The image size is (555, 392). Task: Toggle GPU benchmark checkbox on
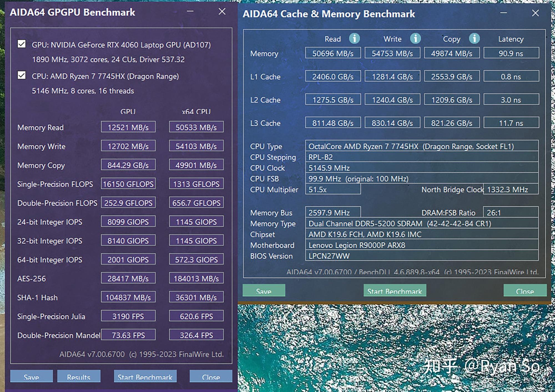[21, 46]
